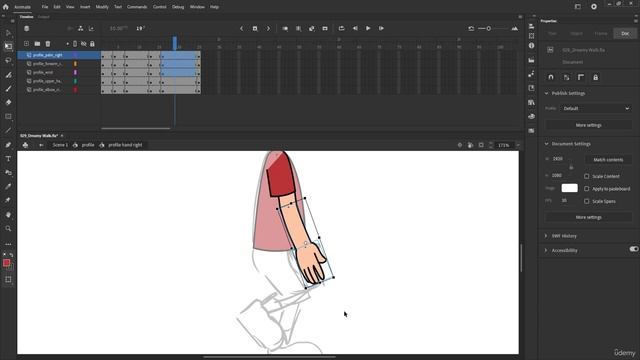The width and height of the screenshot is (640, 360).
Task: Toggle Show/Hide all layers eye icon
Action: pos(84,44)
